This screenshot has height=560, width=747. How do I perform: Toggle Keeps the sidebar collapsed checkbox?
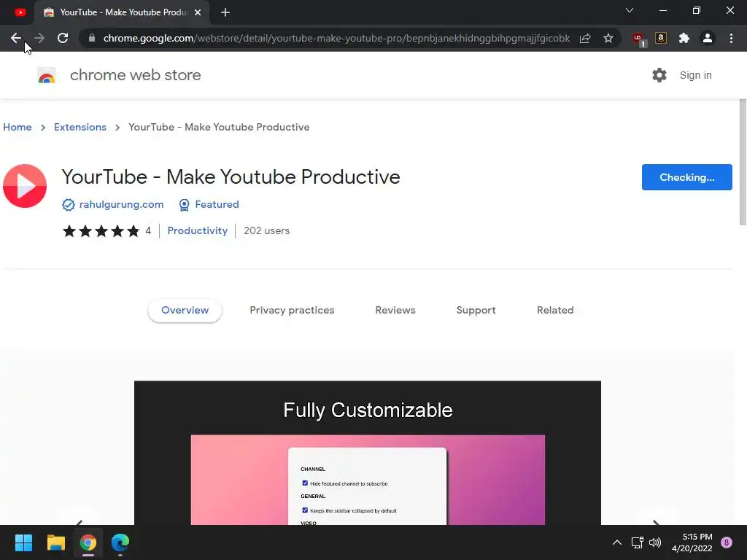coord(305,510)
